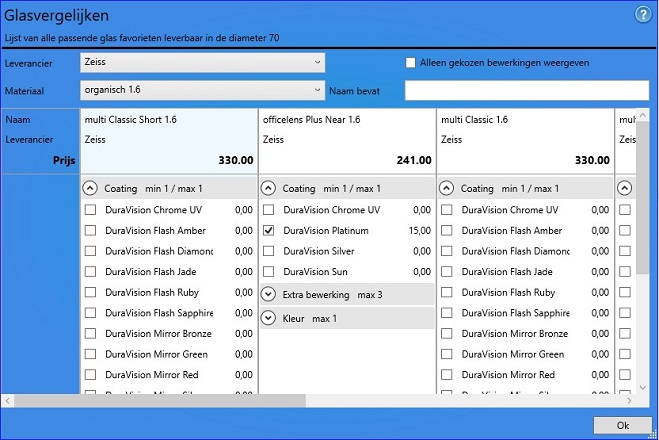Collapse Coating section under multi Classic Short
This screenshot has width=659, height=440.
(x=90, y=188)
